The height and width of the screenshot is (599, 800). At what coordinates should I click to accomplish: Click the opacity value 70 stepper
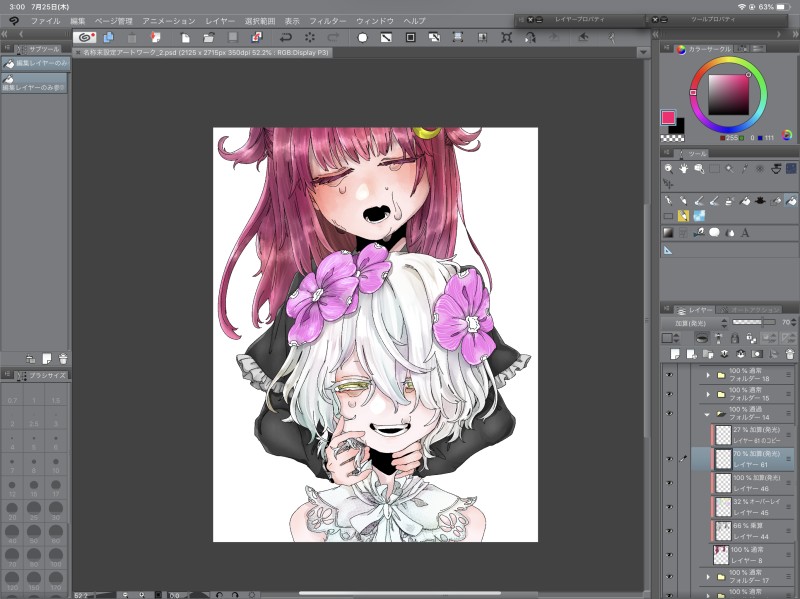pos(793,322)
